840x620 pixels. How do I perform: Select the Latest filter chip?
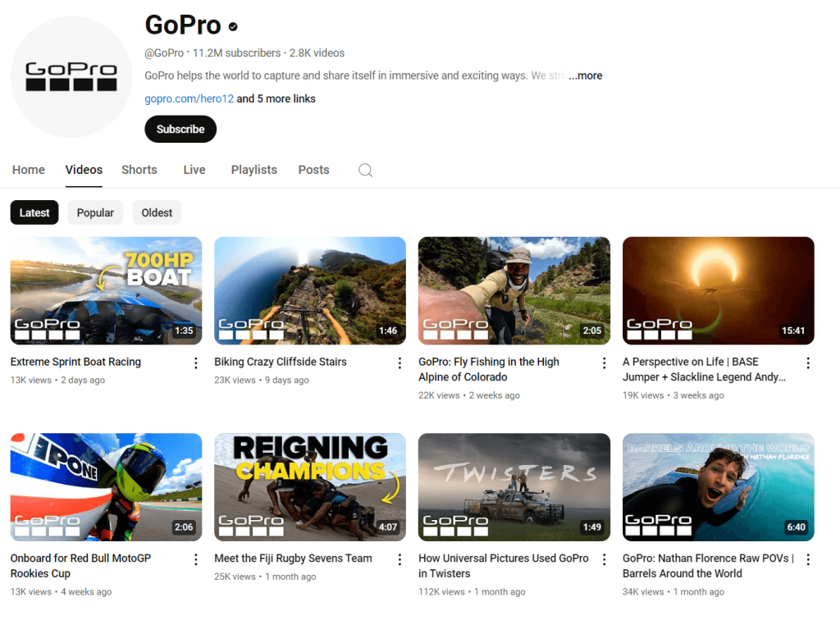(34, 212)
